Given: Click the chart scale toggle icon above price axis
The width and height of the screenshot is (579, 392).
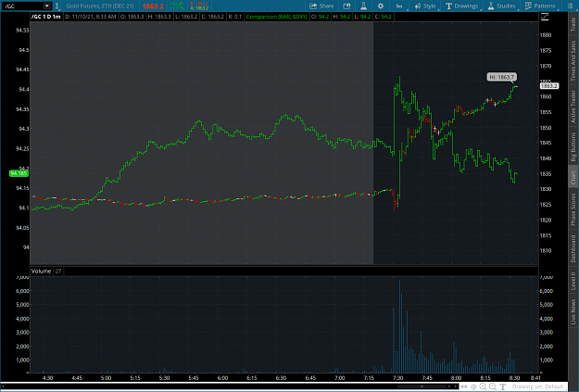Looking at the screenshot, I should click(x=545, y=17).
